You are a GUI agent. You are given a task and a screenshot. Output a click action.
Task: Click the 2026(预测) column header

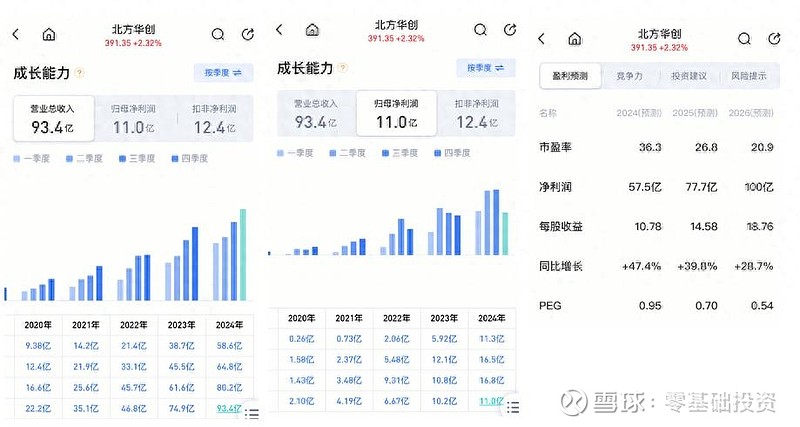tap(751, 113)
